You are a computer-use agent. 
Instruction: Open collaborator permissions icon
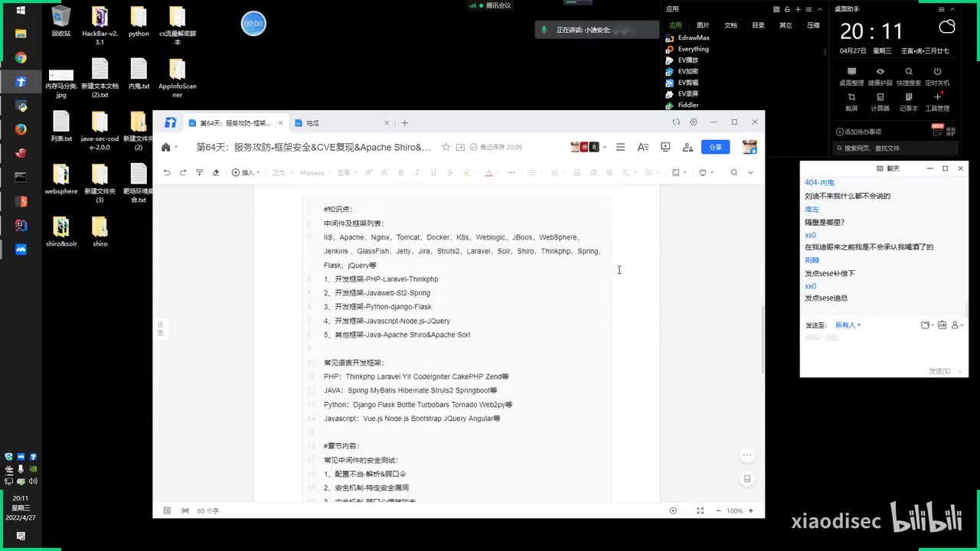688,147
